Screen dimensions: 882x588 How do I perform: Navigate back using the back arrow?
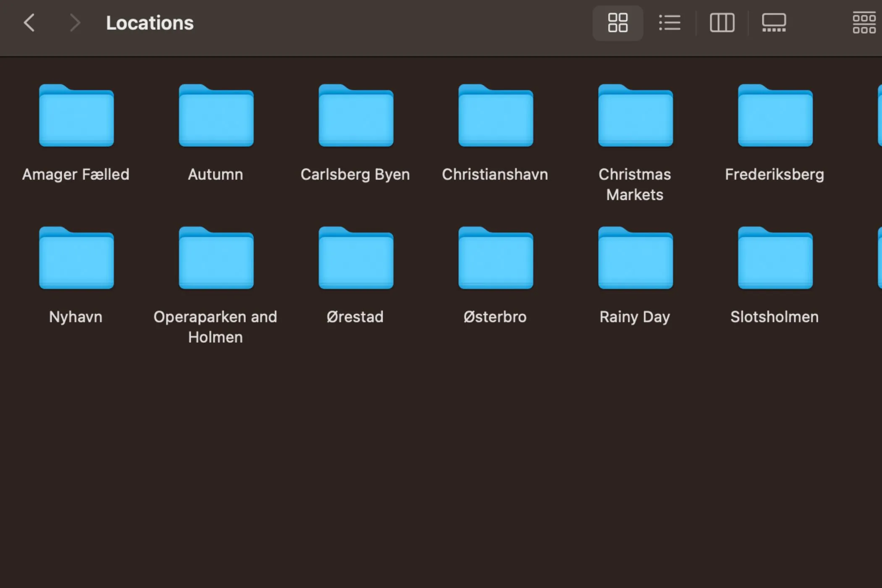coord(29,23)
